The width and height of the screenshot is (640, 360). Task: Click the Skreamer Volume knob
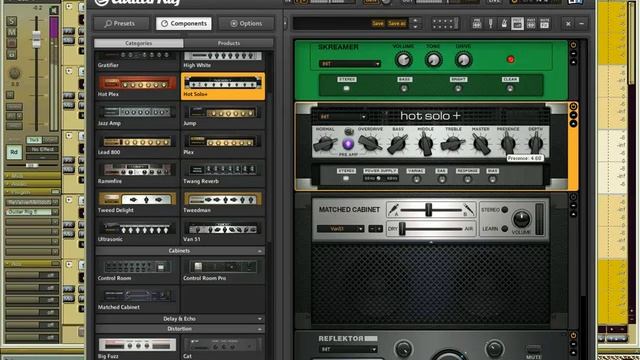tap(403, 60)
